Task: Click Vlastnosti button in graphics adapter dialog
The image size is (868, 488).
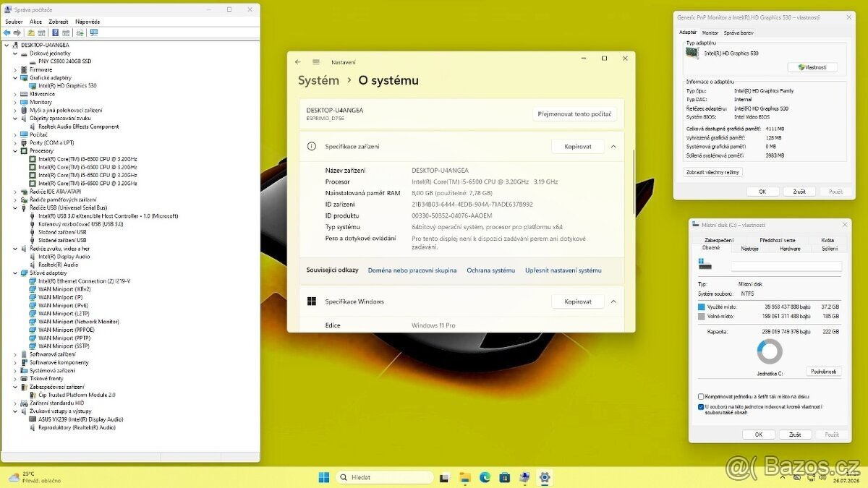Action: [812, 67]
